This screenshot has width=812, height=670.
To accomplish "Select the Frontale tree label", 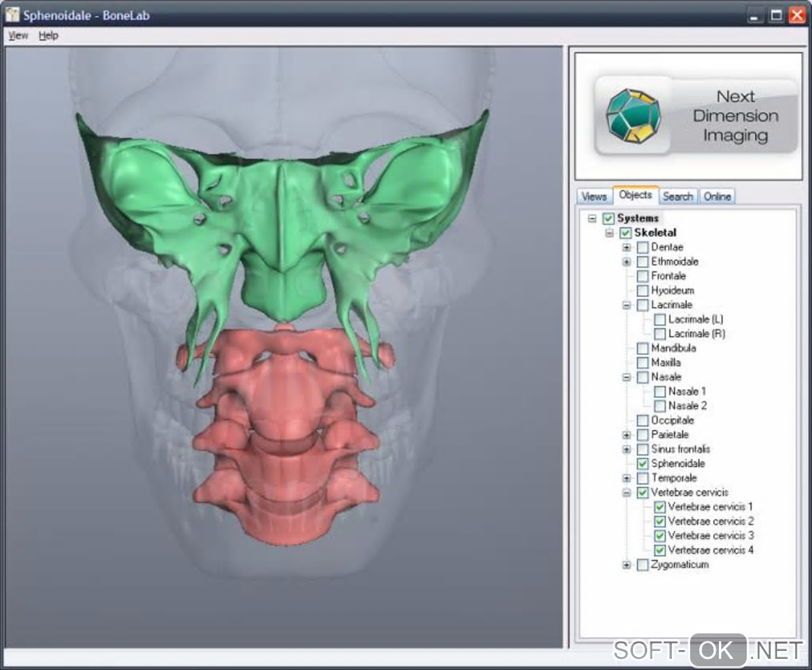I will pos(669,276).
